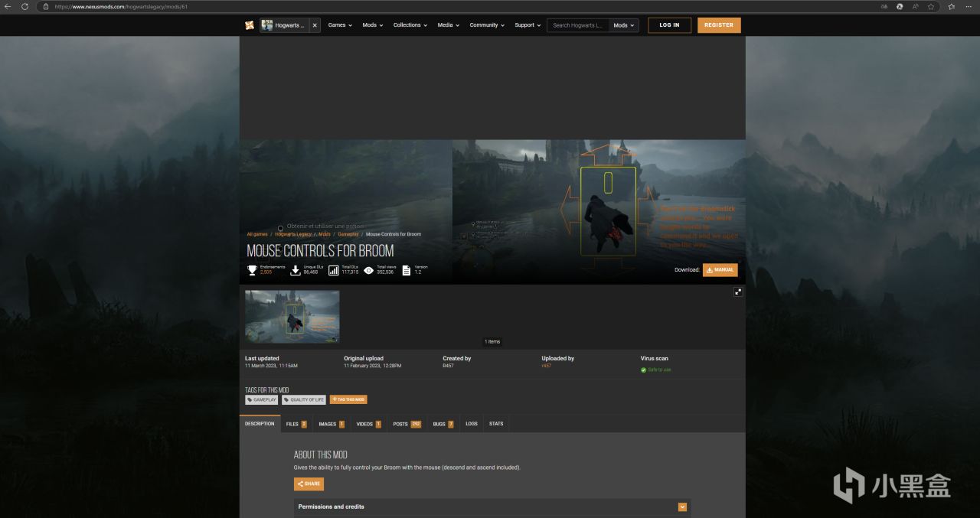Expand Permissions and credits chevron

[683, 507]
